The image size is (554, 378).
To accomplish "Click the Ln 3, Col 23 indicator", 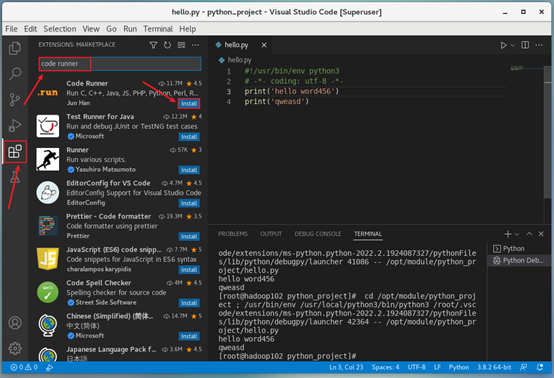I will 346,367.
